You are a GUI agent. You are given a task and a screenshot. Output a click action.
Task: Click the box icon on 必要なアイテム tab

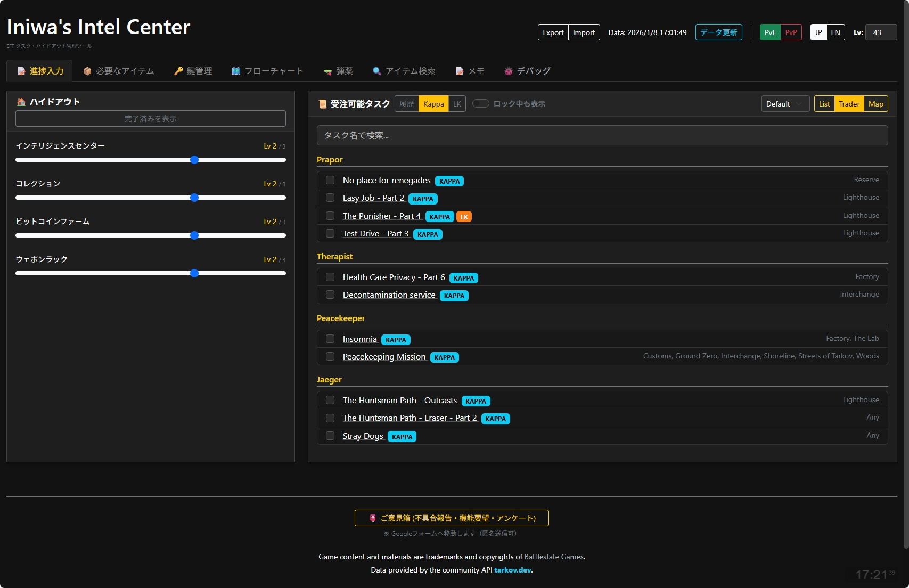point(87,71)
